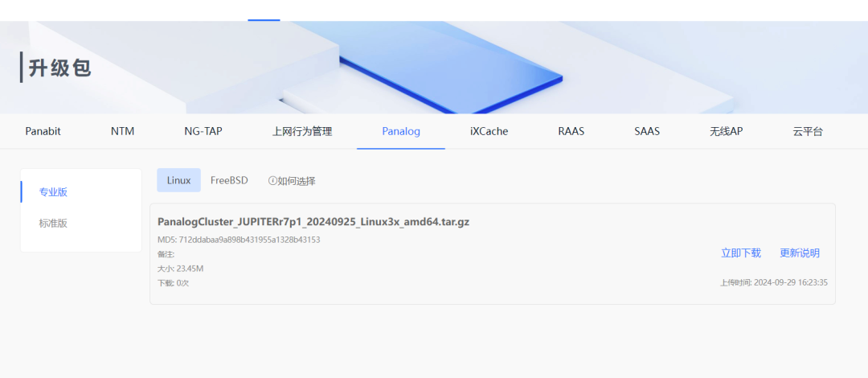
Task: Open the Panabit product tab
Action: (x=43, y=131)
